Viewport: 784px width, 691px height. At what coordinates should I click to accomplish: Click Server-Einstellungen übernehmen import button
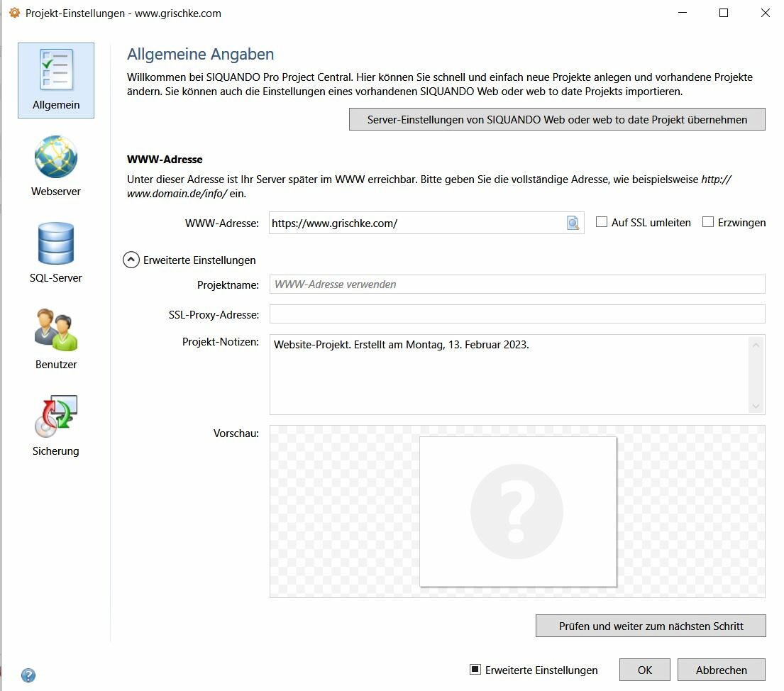click(x=557, y=119)
